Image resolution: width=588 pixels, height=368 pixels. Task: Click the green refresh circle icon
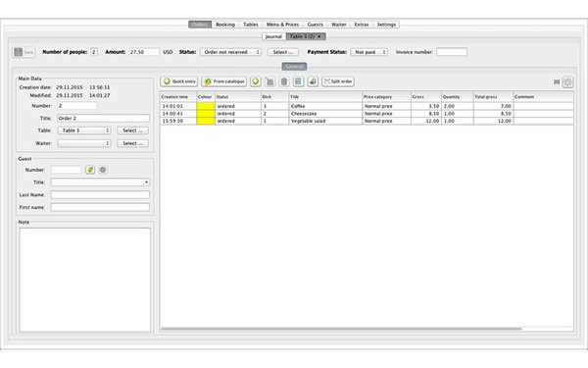pyautogui.click(x=256, y=81)
